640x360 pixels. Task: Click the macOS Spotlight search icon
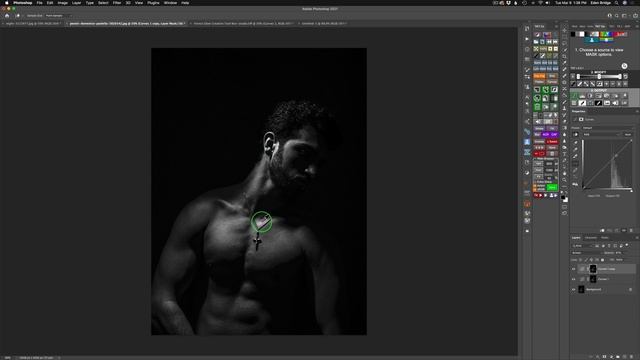(x=616, y=3)
